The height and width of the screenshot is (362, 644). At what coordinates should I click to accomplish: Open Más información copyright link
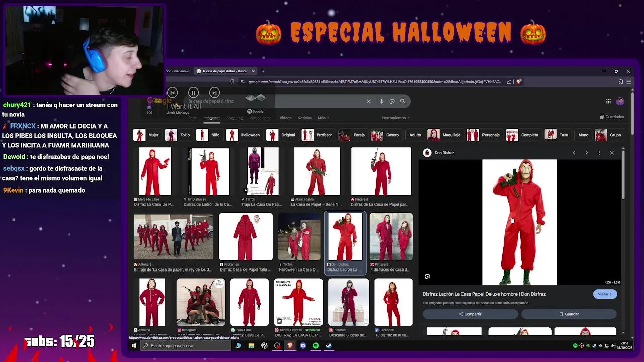[516, 303]
